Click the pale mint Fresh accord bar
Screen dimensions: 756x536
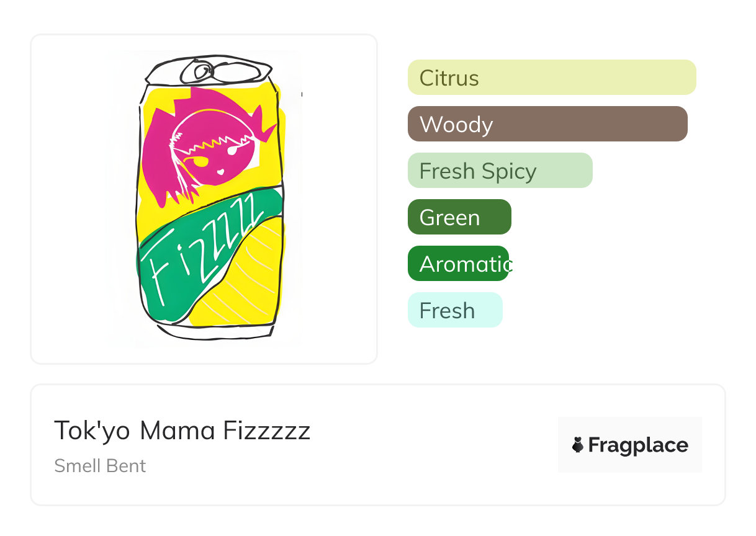point(454,310)
